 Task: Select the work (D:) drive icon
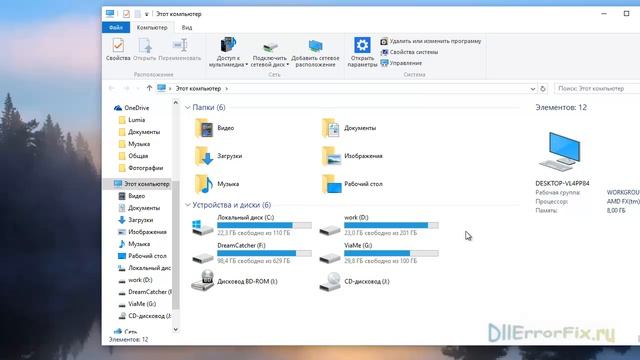coord(330,229)
